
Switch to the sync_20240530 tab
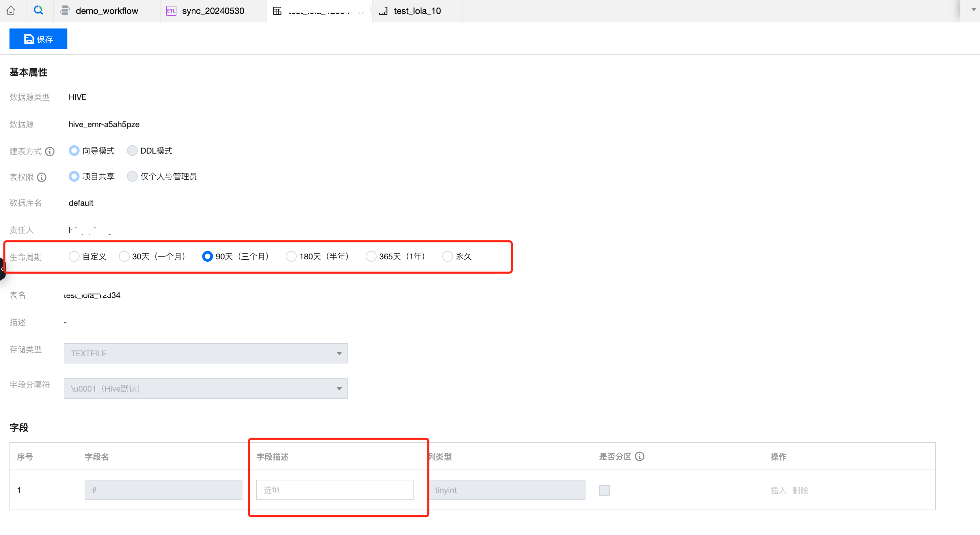[213, 11]
